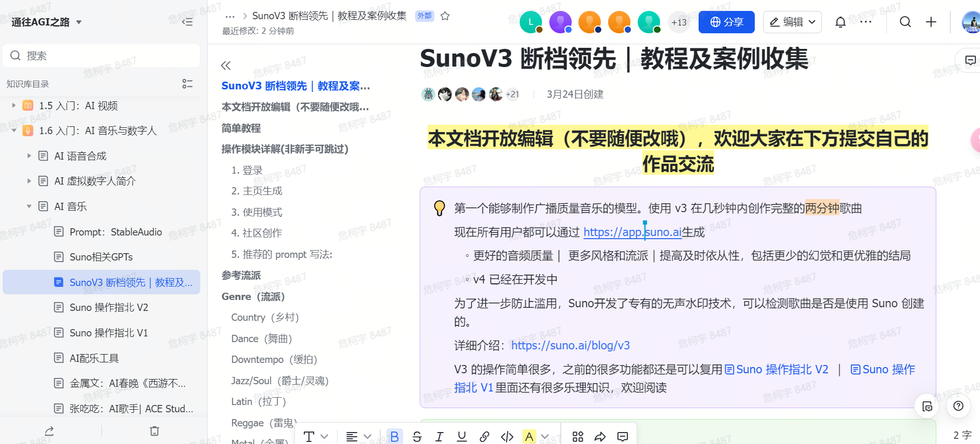Open the notifications bell
This screenshot has width=980, height=444.
coord(840,22)
